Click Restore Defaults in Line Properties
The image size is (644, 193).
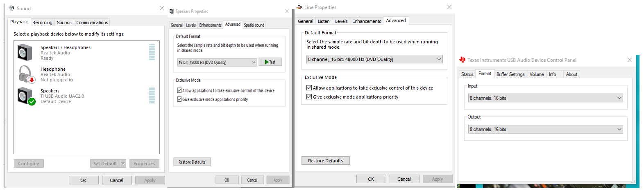[x=326, y=161]
